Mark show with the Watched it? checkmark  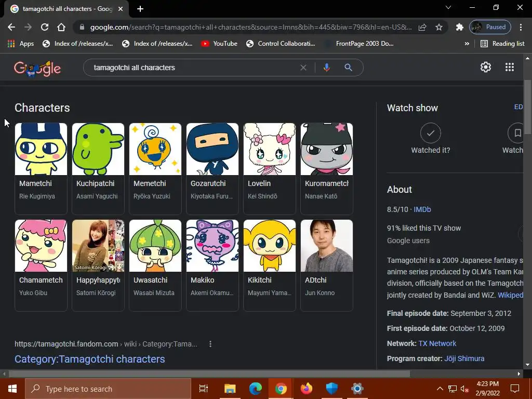(431, 133)
